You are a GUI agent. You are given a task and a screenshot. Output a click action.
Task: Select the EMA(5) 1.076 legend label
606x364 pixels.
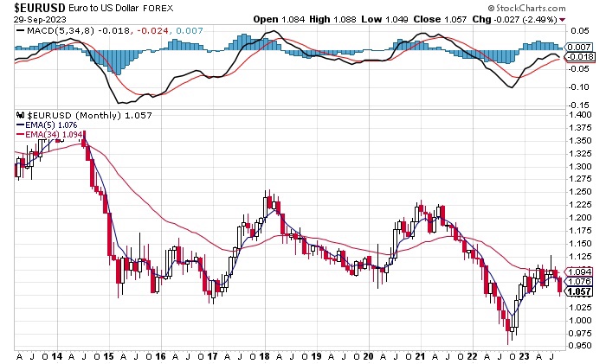tap(55, 125)
